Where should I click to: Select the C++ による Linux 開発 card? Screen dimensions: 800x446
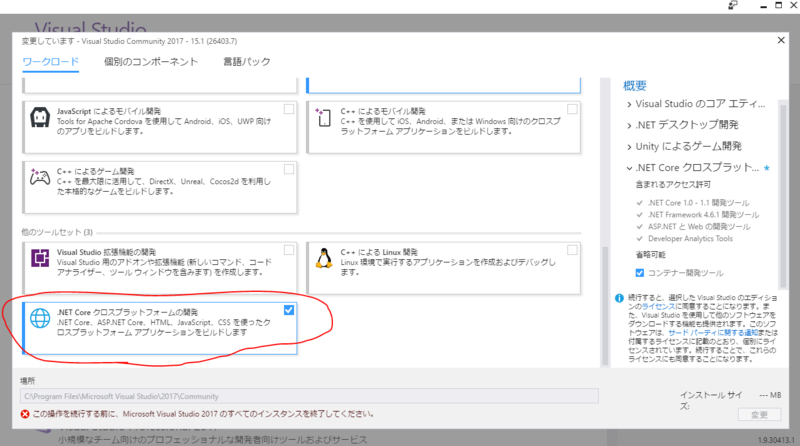coord(443,268)
